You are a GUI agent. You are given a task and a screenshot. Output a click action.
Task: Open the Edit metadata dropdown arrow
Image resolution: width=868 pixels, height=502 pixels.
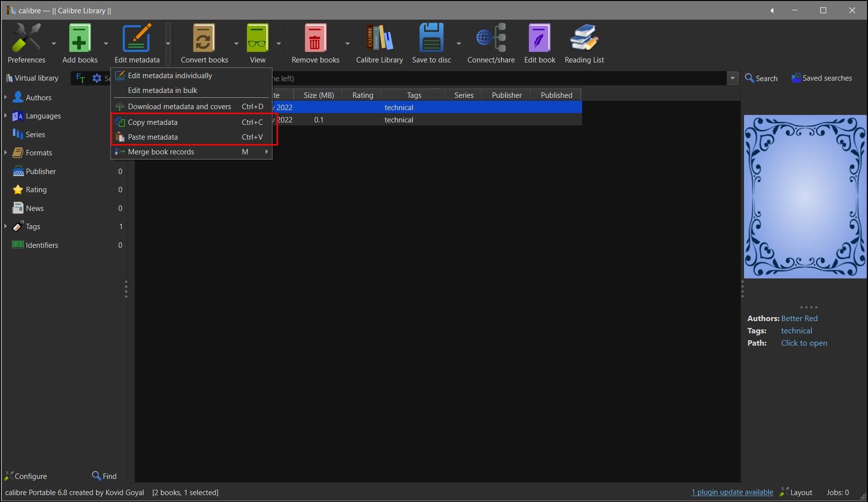168,43
